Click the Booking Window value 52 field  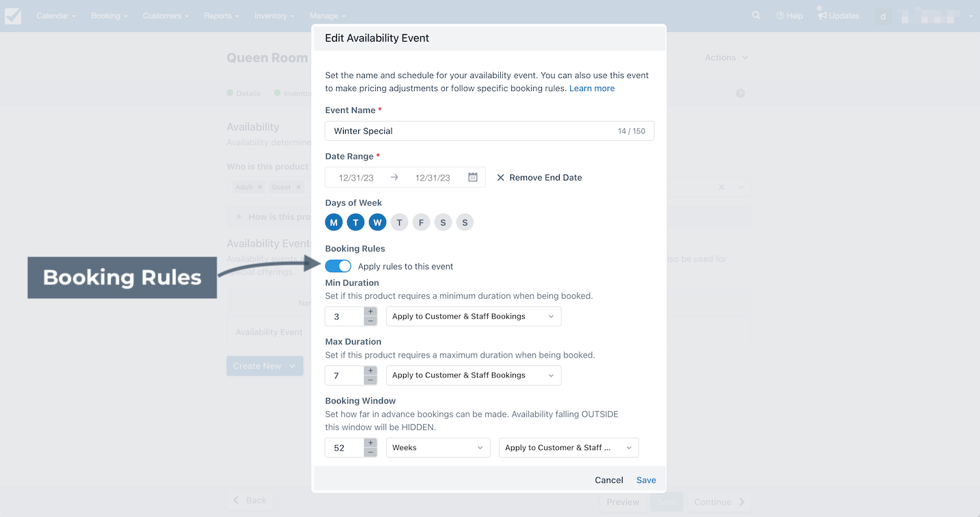[x=344, y=448]
